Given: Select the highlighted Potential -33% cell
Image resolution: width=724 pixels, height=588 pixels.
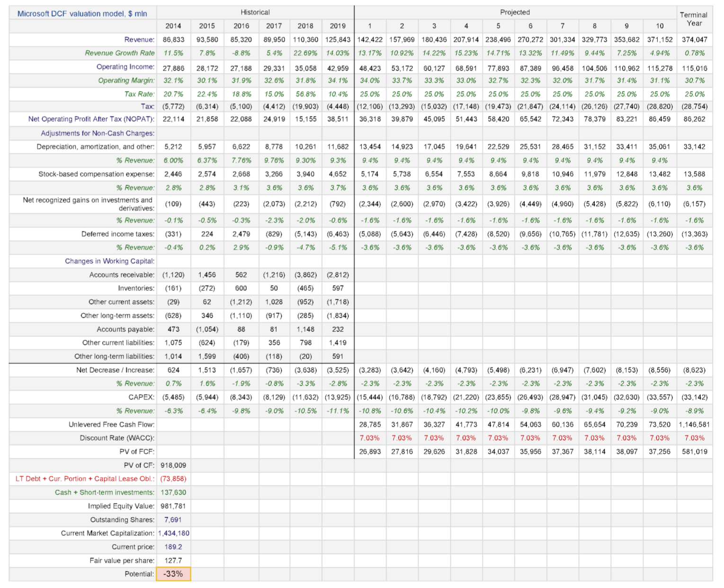Looking at the screenshot, I should point(173,574).
